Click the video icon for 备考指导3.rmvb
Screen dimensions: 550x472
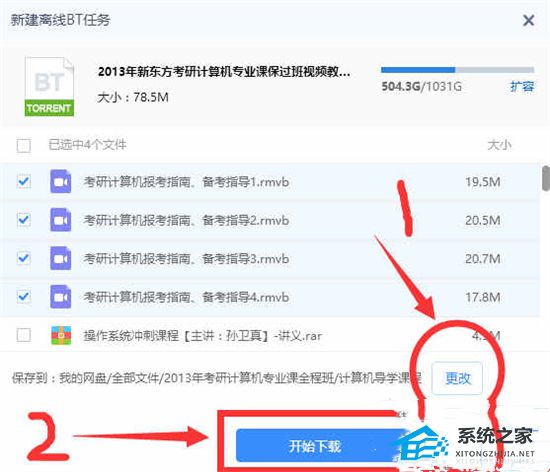[61, 258]
